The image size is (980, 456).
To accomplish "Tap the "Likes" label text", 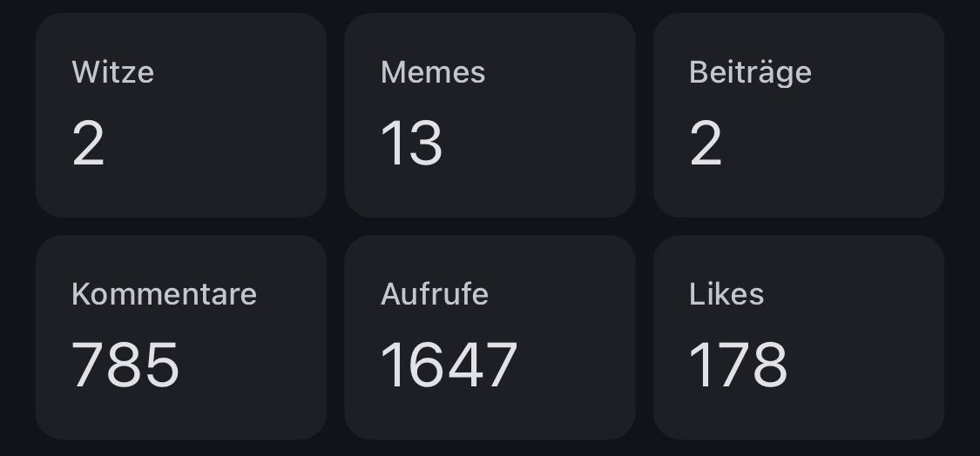I will 727,294.
